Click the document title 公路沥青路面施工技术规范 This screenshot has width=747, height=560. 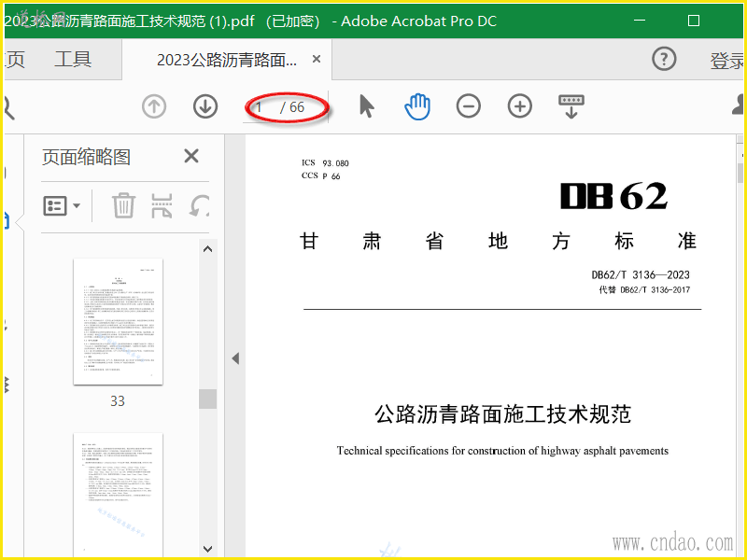click(503, 413)
